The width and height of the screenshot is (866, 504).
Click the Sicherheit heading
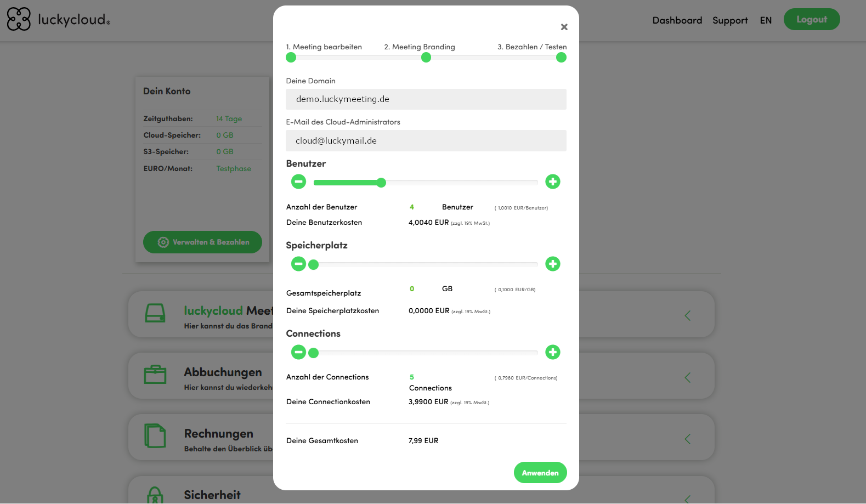click(x=212, y=495)
